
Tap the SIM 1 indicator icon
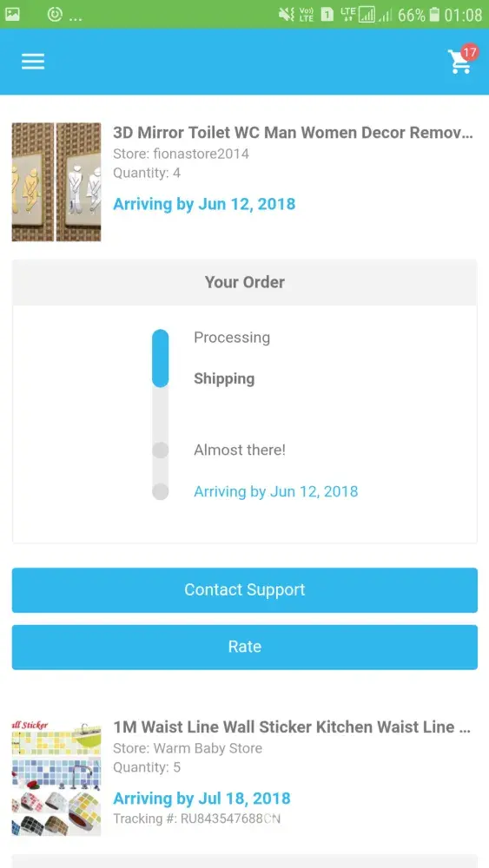click(327, 15)
